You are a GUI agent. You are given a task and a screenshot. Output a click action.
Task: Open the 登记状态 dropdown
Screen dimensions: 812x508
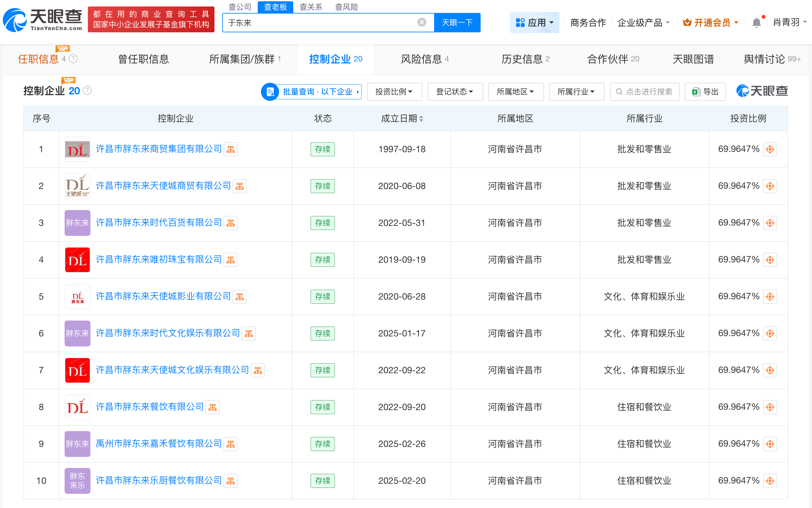(455, 91)
